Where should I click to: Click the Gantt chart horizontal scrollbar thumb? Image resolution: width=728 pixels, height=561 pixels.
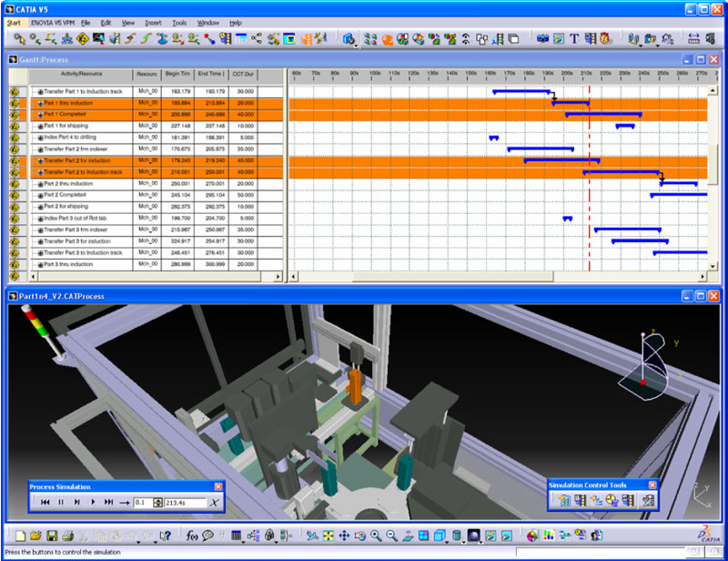(452, 277)
